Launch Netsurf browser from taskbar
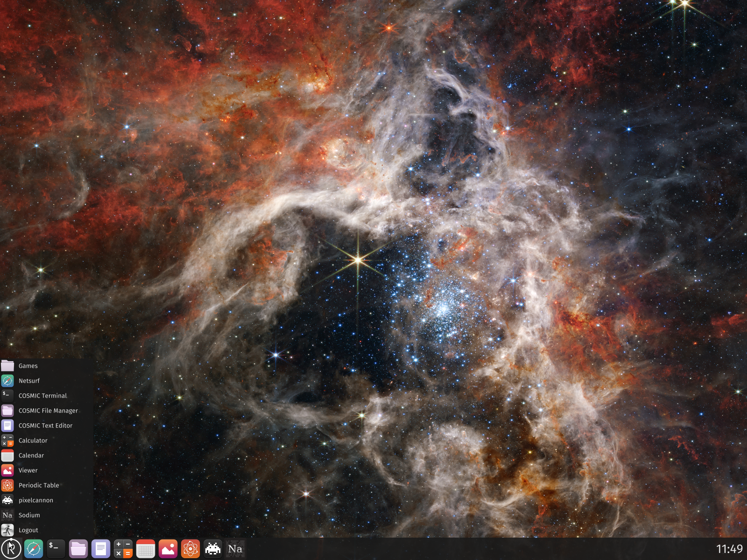Viewport: 747px width, 560px height. pyautogui.click(x=34, y=549)
